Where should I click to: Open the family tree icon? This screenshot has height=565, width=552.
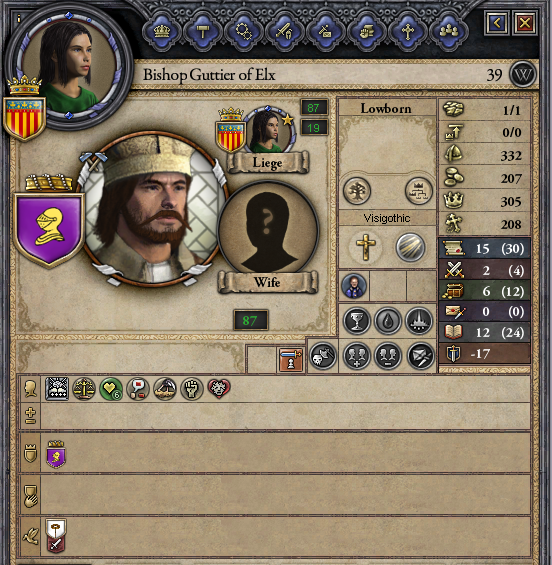[x=356, y=191]
